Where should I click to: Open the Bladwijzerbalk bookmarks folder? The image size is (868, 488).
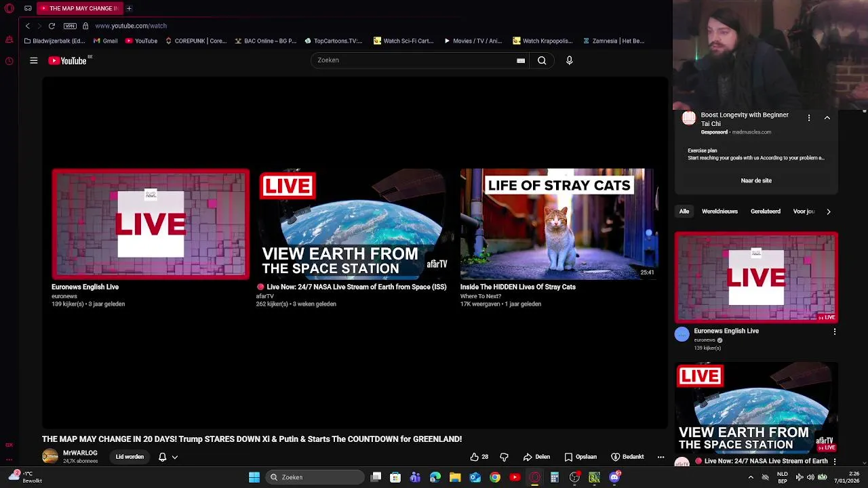(x=54, y=41)
